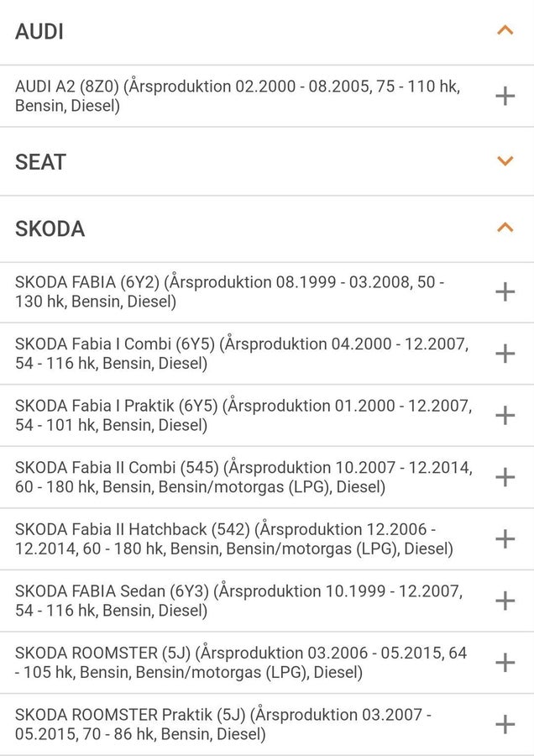Expand Fabia II Hatchback (542) plus icon
The height and width of the screenshot is (756, 534).
(x=505, y=539)
